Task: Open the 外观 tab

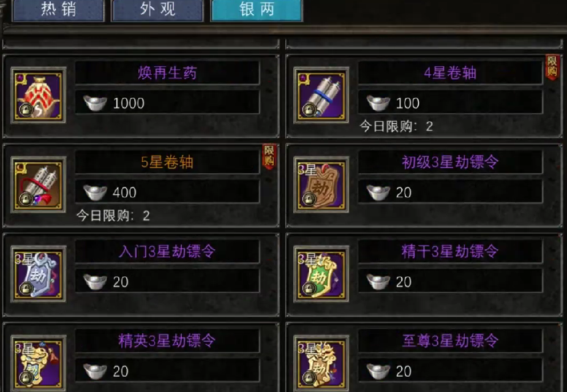Action: (x=157, y=10)
